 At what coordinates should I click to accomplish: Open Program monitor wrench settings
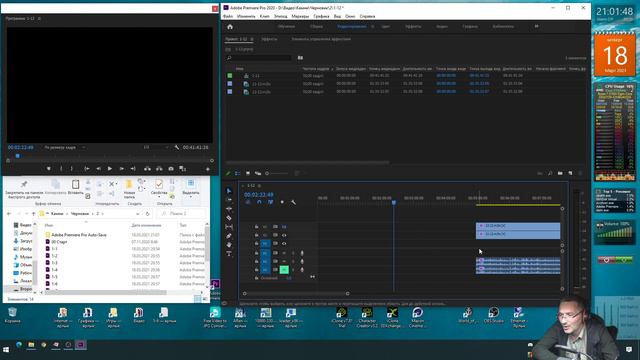click(x=176, y=147)
